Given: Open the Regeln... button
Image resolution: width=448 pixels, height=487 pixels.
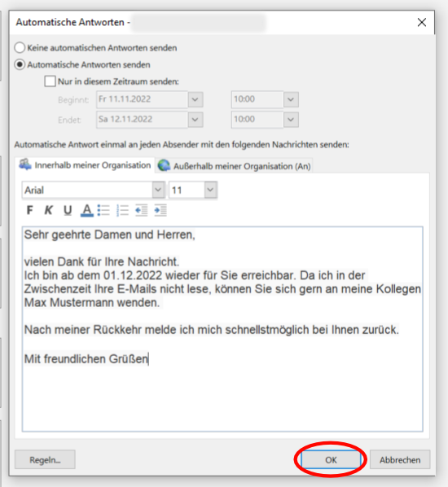Looking at the screenshot, I should [x=45, y=459].
